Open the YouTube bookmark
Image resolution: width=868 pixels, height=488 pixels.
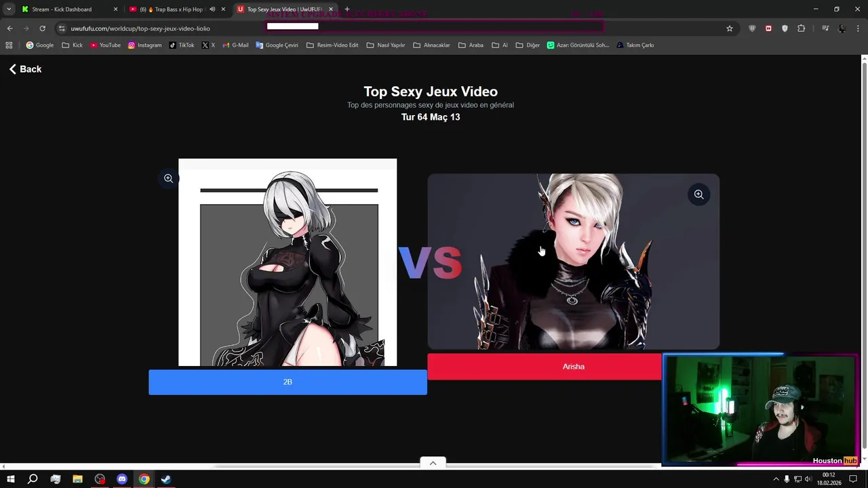pos(105,45)
